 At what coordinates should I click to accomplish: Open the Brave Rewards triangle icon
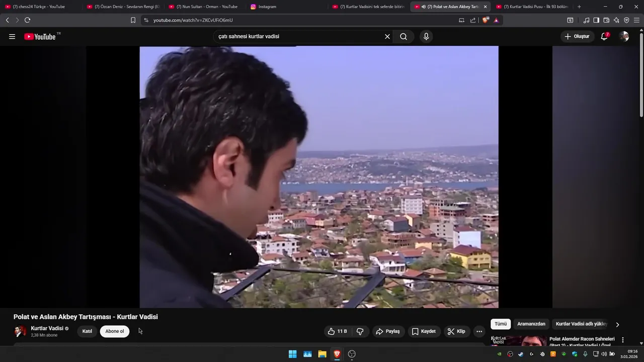click(x=496, y=20)
